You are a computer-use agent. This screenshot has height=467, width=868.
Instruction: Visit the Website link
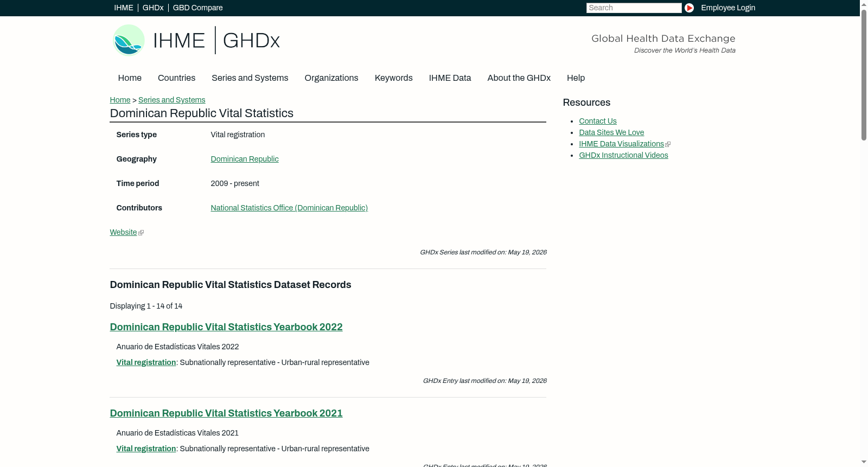(x=124, y=232)
